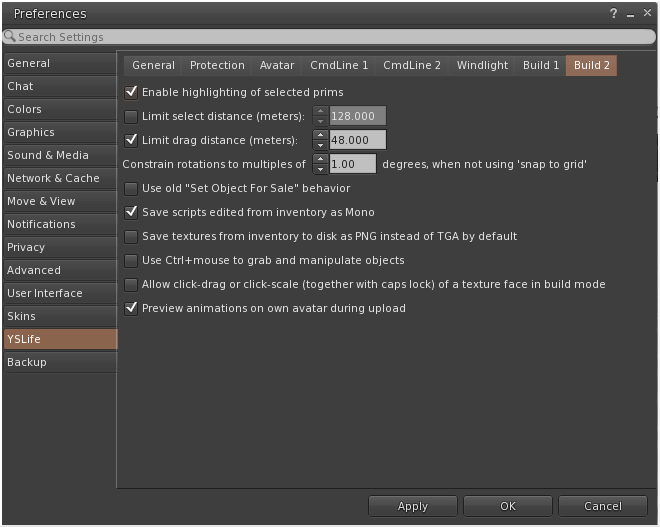This screenshot has height=527, width=660.
Task: Enable Limit select distance checkbox
Action: [x=131, y=116]
